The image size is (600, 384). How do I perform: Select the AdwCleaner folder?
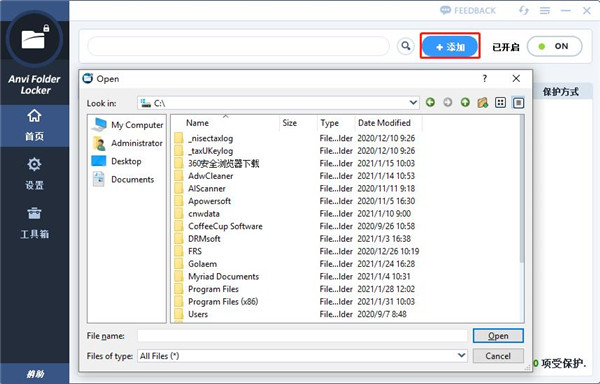[210, 176]
